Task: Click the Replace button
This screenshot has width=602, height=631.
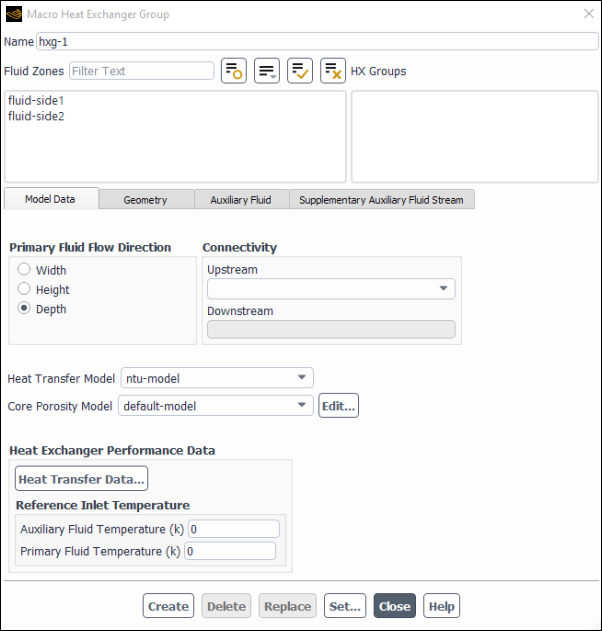Action: (x=287, y=606)
